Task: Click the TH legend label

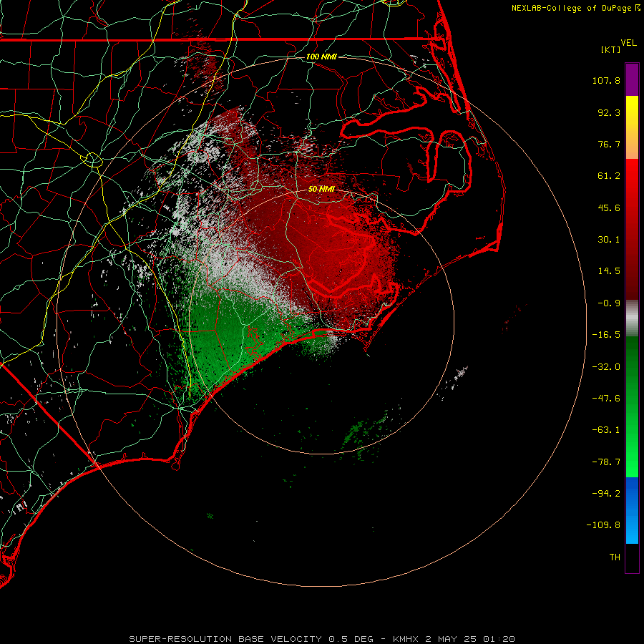Action: [615, 557]
